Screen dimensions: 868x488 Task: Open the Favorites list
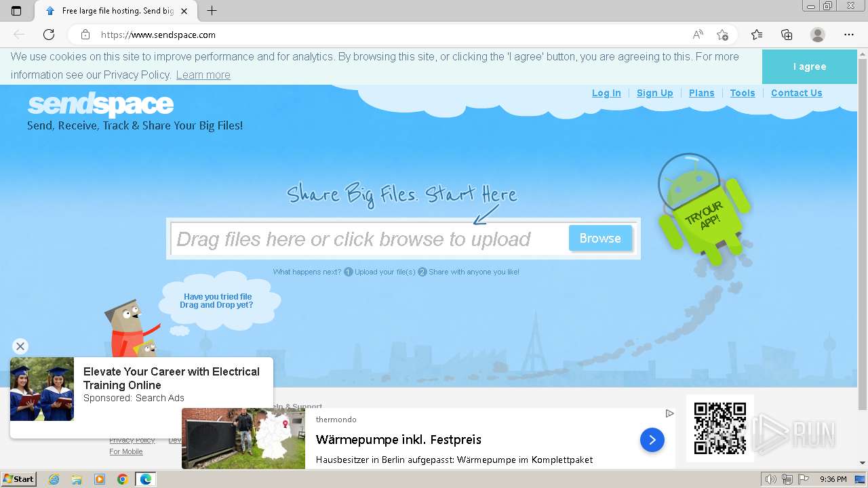tap(757, 35)
